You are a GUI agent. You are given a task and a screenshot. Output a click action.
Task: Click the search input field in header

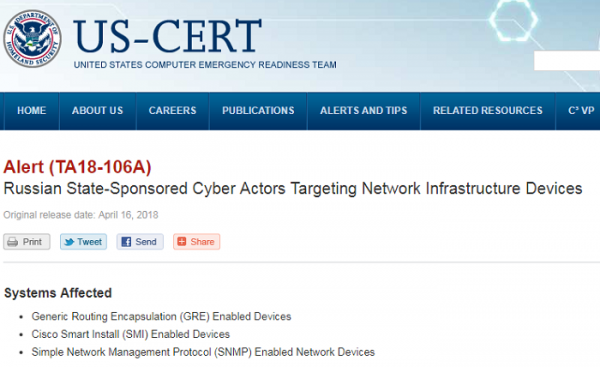567,61
